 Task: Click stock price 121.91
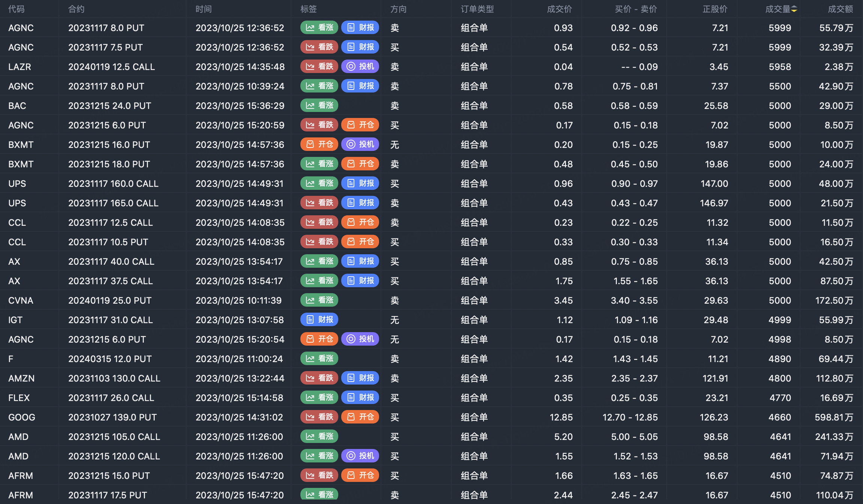[x=715, y=378]
